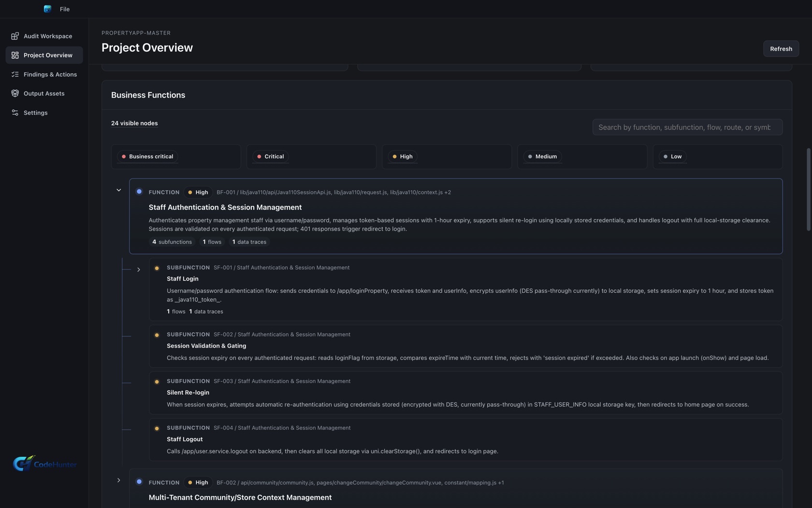
Task: Click the Project Overview sidebar icon
Action: [15, 55]
